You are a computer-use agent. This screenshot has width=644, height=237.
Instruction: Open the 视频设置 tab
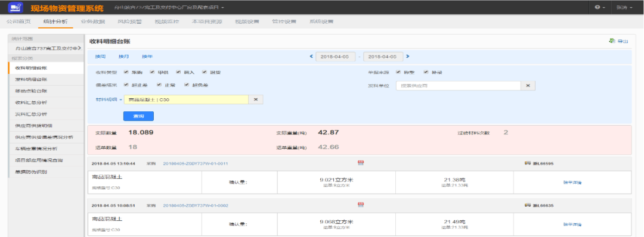(x=247, y=21)
